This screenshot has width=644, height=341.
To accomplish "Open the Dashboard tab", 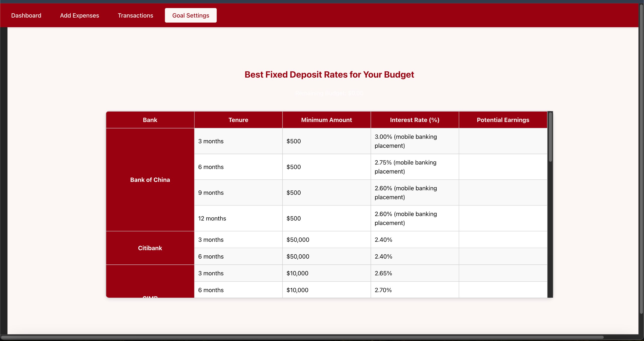I will pos(26,15).
